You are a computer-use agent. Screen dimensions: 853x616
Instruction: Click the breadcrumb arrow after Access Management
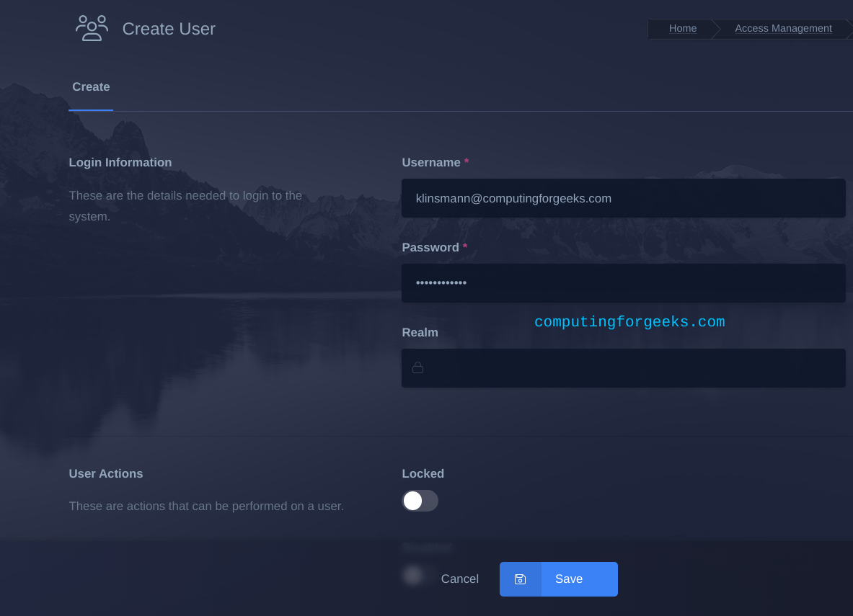pos(848,28)
